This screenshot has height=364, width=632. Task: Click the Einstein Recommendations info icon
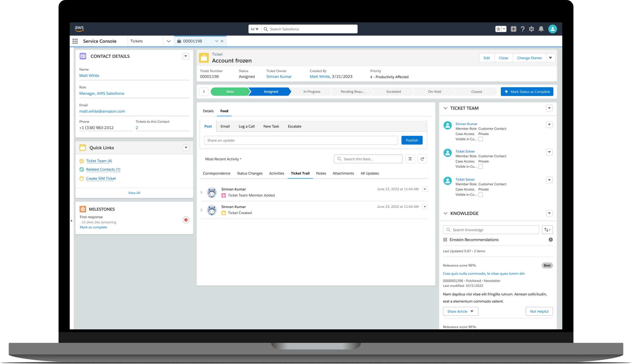[550, 240]
